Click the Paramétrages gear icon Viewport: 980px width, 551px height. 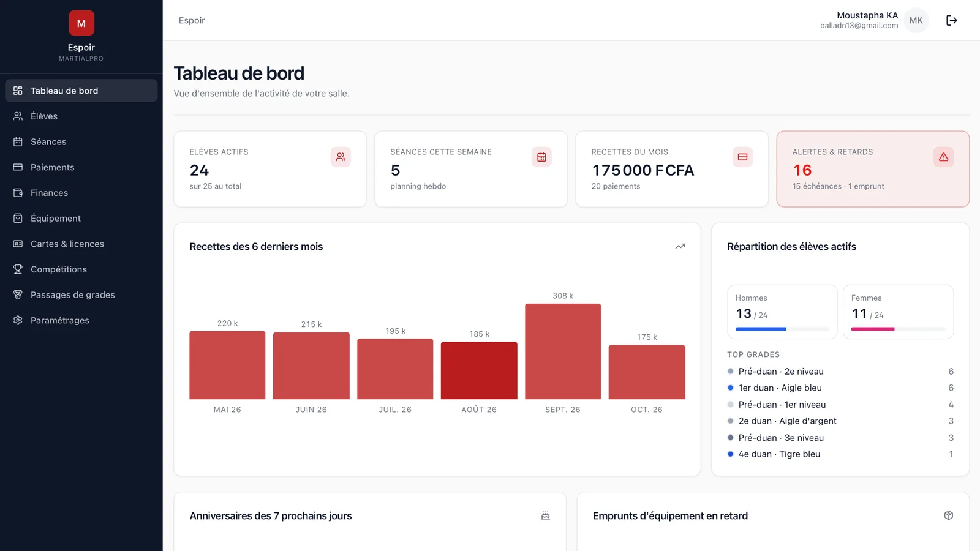click(18, 320)
